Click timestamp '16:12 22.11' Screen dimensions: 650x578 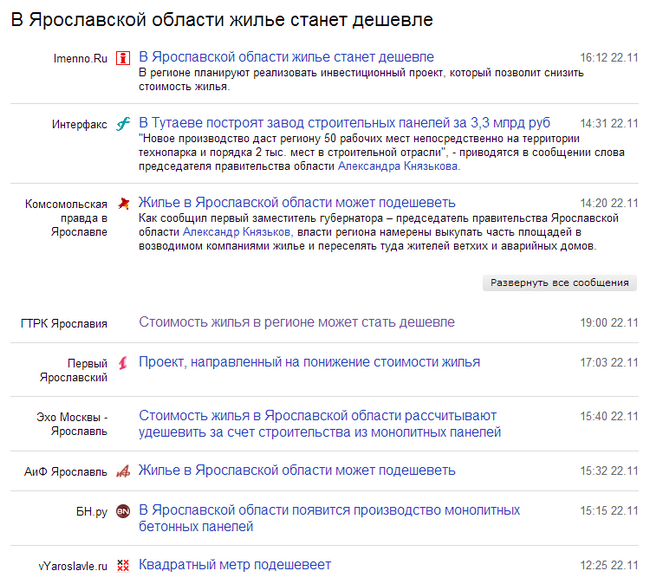coord(609,58)
